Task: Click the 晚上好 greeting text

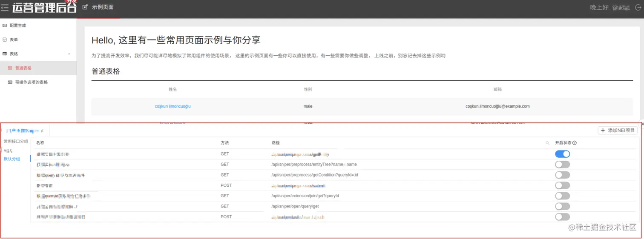Action: coord(599,7)
